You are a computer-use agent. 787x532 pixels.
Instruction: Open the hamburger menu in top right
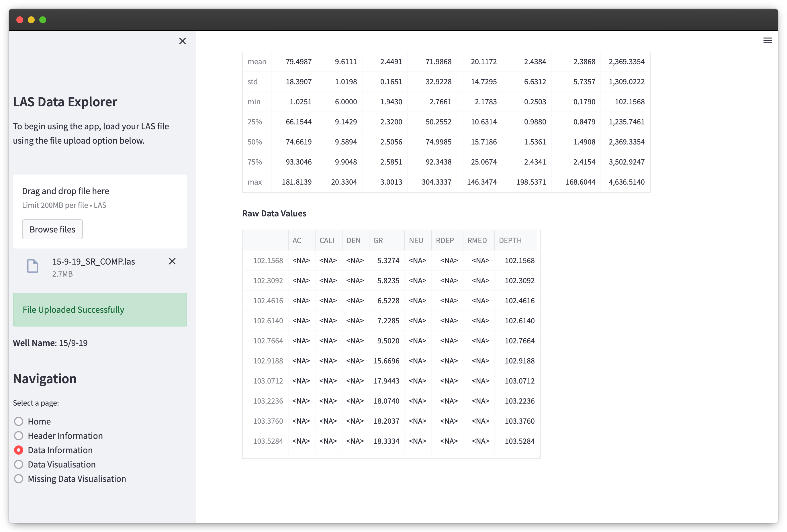pos(767,41)
